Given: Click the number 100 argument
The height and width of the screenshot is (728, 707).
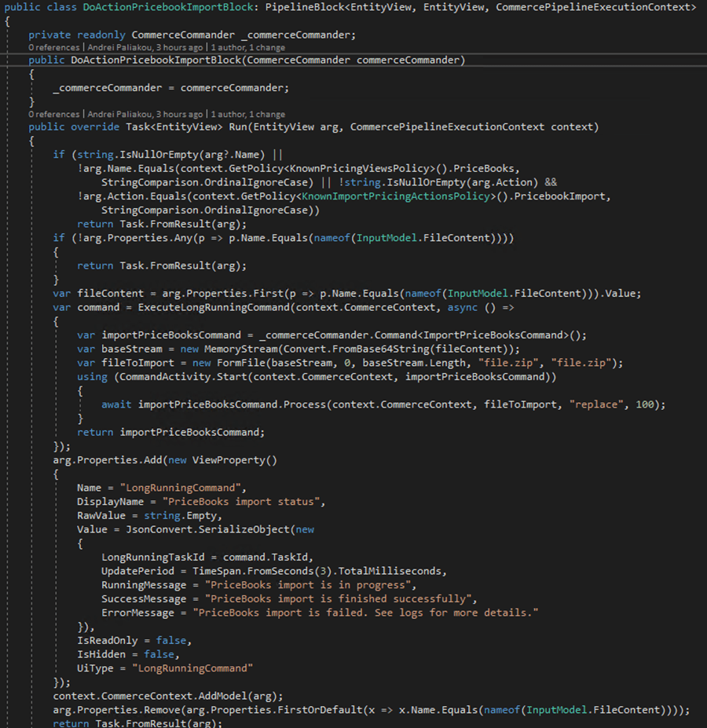Looking at the screenshot, I should (x=645, y=404).
